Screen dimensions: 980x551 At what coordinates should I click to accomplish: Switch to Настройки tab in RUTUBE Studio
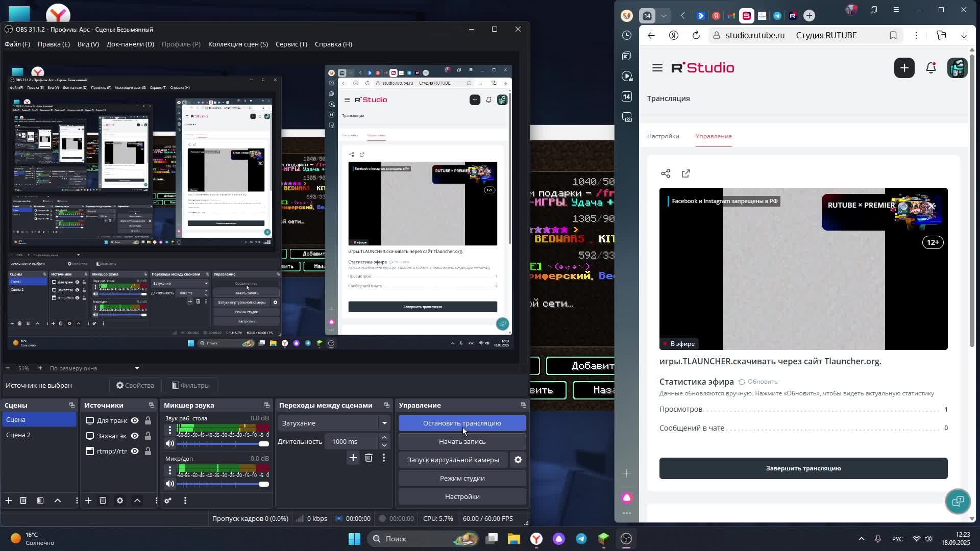tap(663, 136)
